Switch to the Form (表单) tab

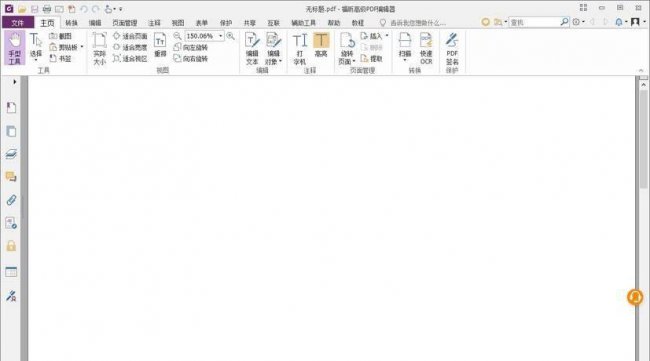201,23
